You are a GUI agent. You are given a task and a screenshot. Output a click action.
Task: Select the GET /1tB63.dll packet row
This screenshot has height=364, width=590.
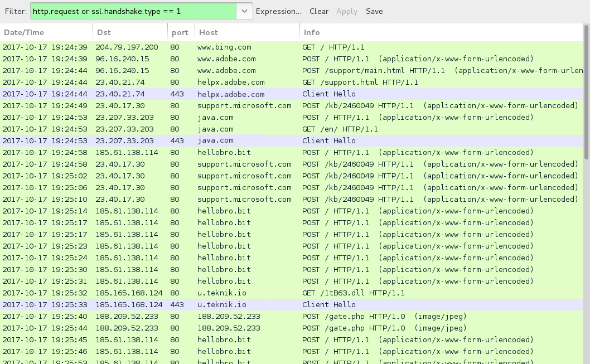tap(291, 293)
